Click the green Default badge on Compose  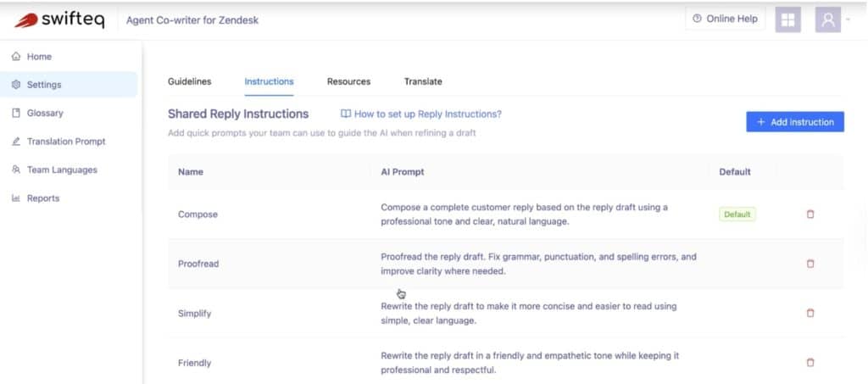pos(737,214)
